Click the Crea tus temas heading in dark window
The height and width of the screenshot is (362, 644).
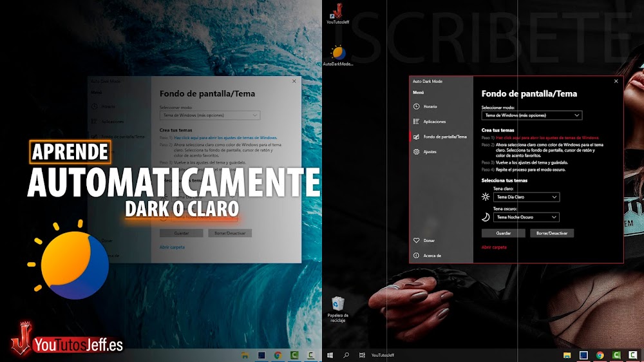click(x=498, y=130)
